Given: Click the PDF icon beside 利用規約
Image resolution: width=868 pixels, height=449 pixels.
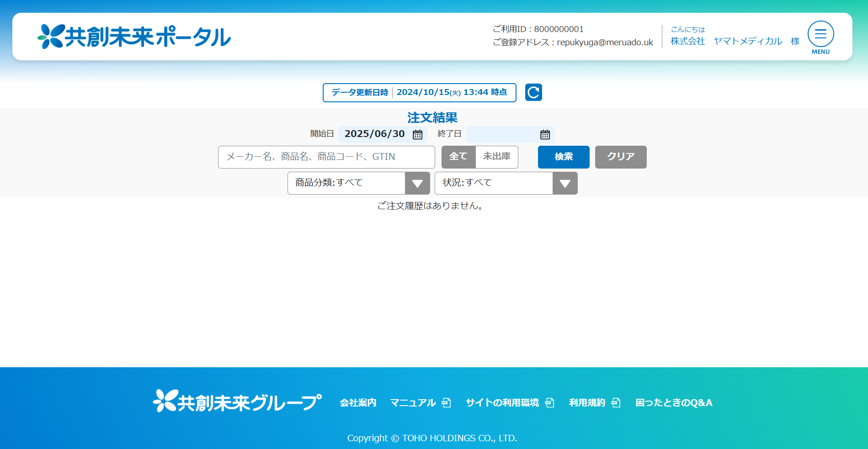Looking at the screenshot, I should point(616,402).
